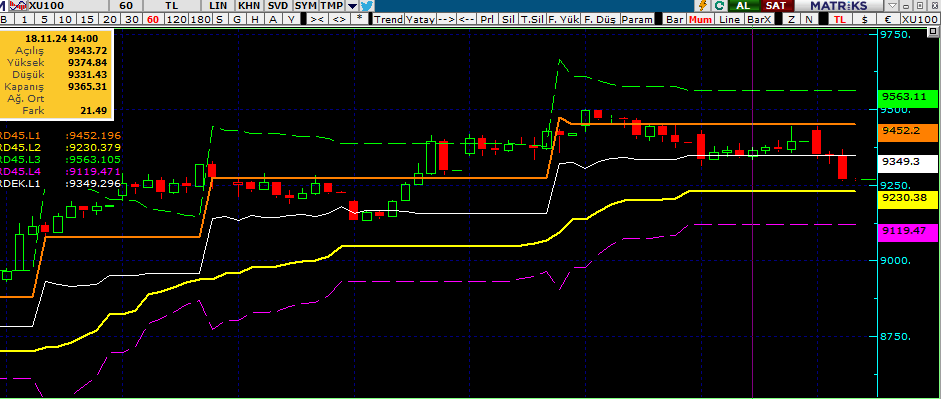Screen dimensions: 941x399
Task: Select the 10-minute period
Action: (x=65, y=19)
